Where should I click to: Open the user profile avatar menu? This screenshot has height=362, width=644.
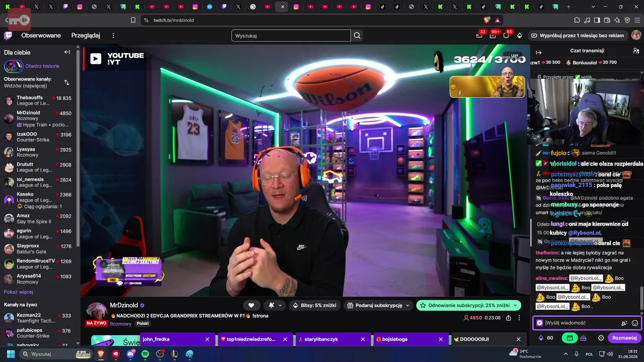pyautogui.click(x=636, y=36)
